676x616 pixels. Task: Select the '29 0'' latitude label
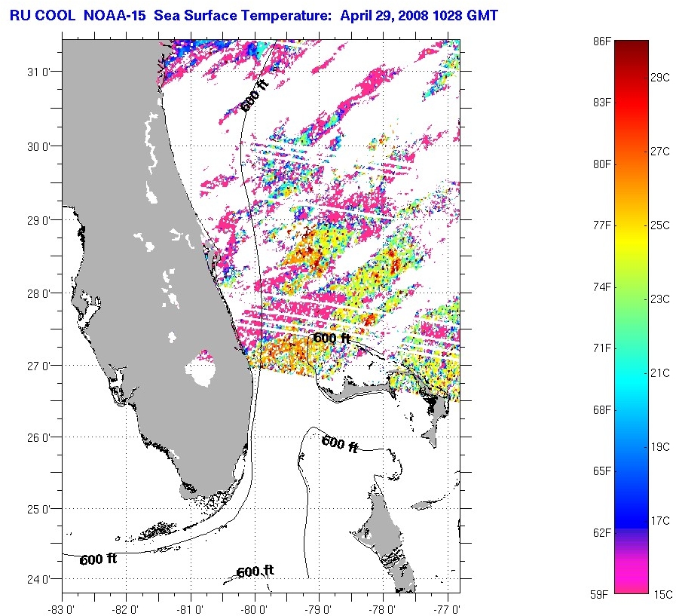[x=38, y=220]
